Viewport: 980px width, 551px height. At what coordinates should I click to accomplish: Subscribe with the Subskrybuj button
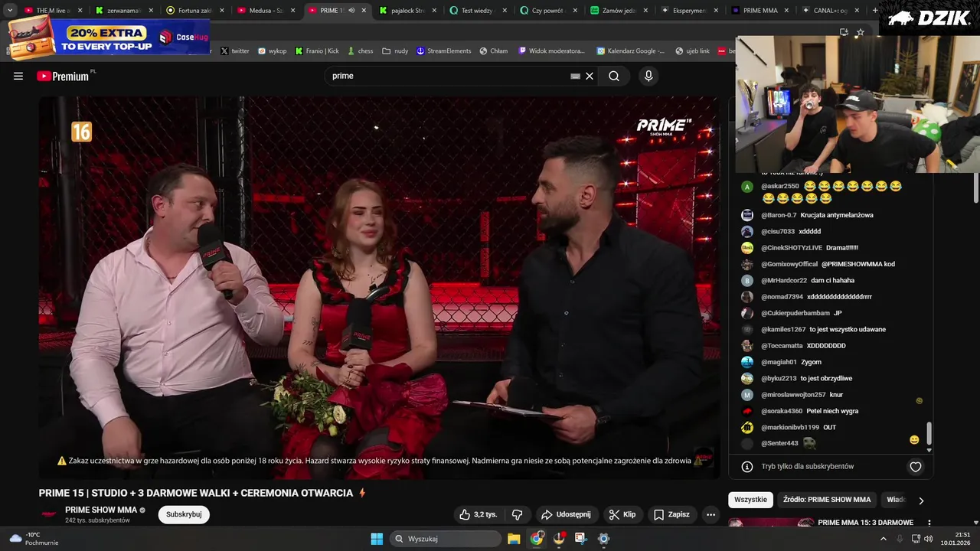(184, 514)
